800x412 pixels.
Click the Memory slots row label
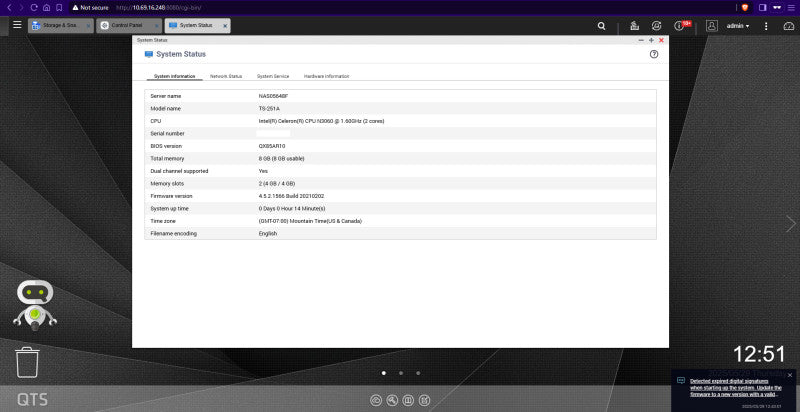point(167,184)
